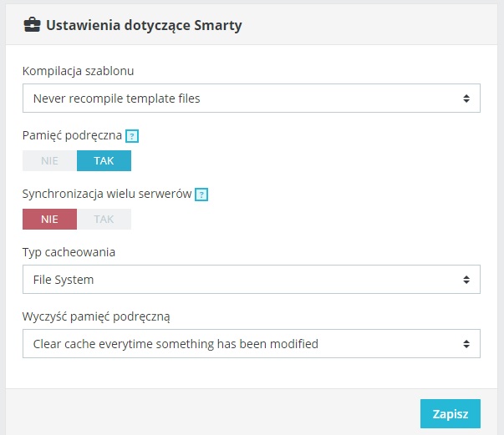Open help icon next to Pamięć podręczna
The width and height of the screenshot is (504, 435).
coord(132,136)
